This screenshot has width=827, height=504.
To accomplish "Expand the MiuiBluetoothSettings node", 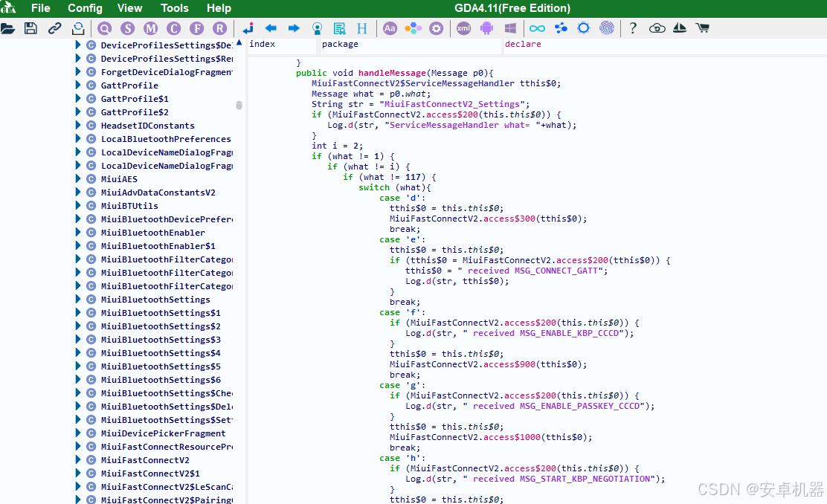I will click(x=78, y=299).
